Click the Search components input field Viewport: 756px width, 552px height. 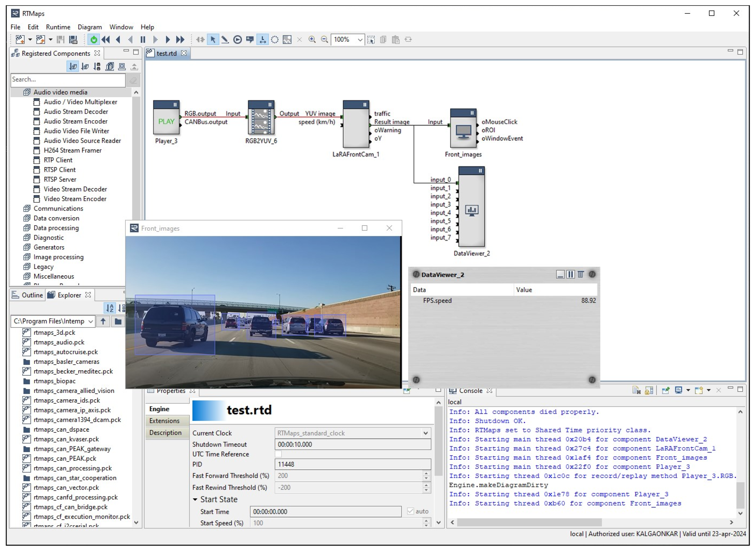tap(68, 80)
